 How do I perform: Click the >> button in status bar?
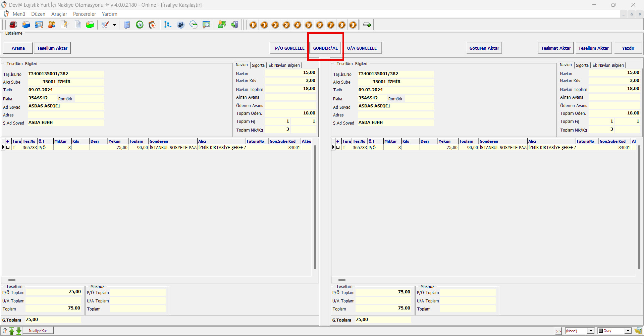[558, 331]
